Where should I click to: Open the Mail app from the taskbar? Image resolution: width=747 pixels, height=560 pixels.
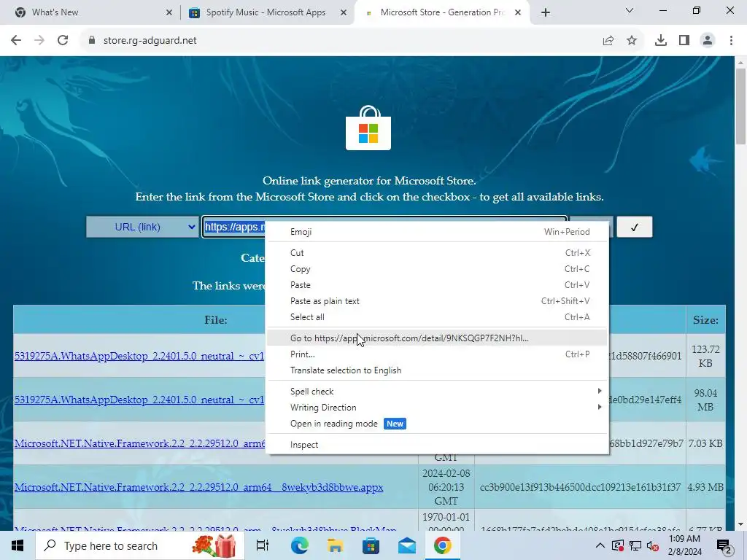point(407,545)
